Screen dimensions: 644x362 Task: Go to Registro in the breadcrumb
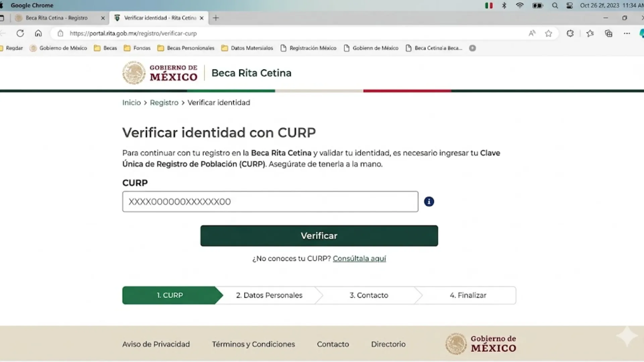click(164, 103)
